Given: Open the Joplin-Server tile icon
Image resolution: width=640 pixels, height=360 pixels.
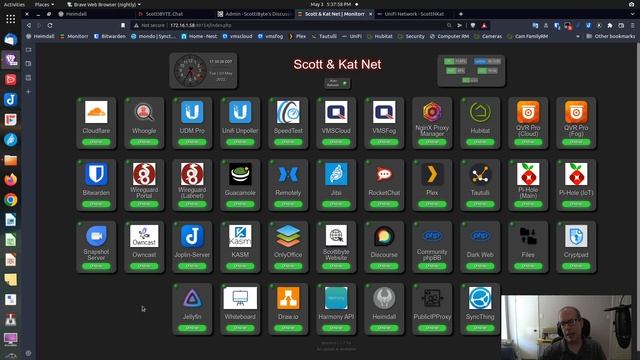Looking at the screenshot, I should (x=192, y=236).
